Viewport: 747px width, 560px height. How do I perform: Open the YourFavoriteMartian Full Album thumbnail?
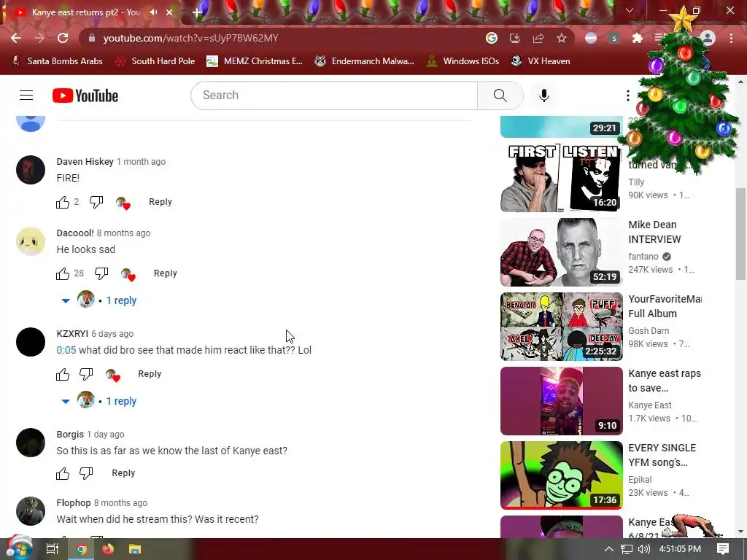coord(561,326)
